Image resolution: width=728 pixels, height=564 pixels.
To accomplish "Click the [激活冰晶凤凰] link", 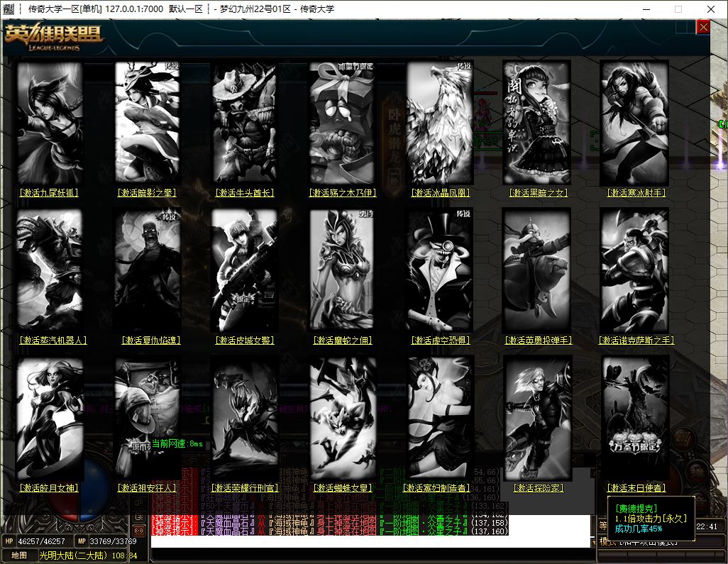I will [441, 193].
